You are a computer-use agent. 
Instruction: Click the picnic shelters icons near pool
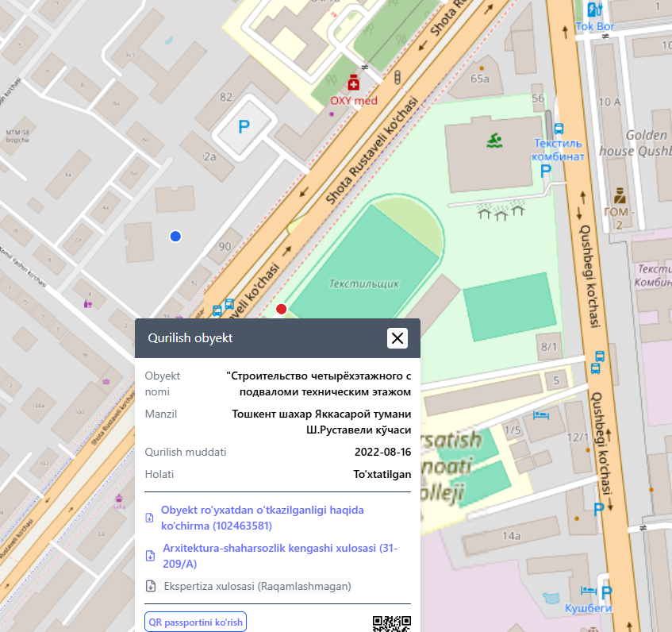tap(501, 211)
